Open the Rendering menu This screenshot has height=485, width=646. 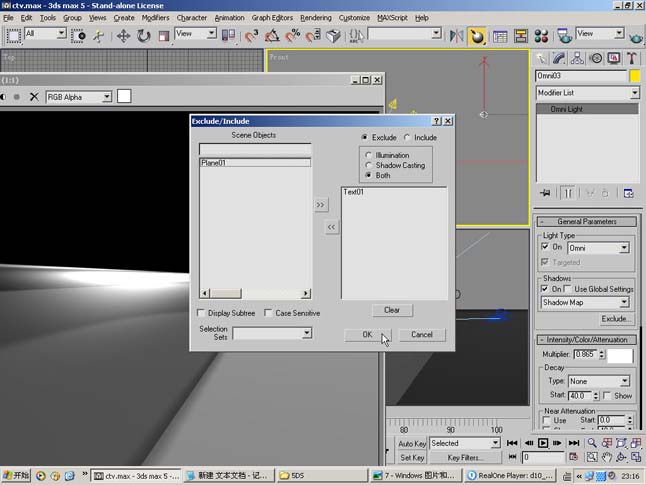316,18
